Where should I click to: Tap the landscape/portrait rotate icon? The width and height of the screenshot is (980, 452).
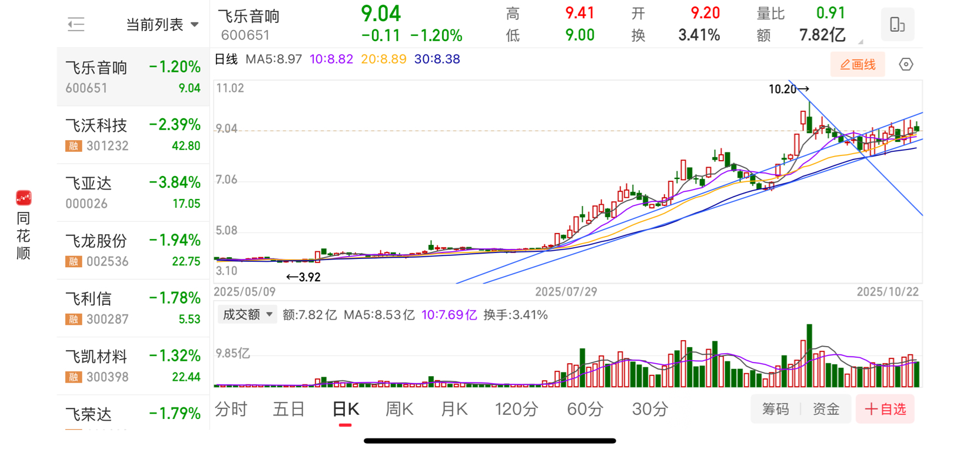click(897, 24)
